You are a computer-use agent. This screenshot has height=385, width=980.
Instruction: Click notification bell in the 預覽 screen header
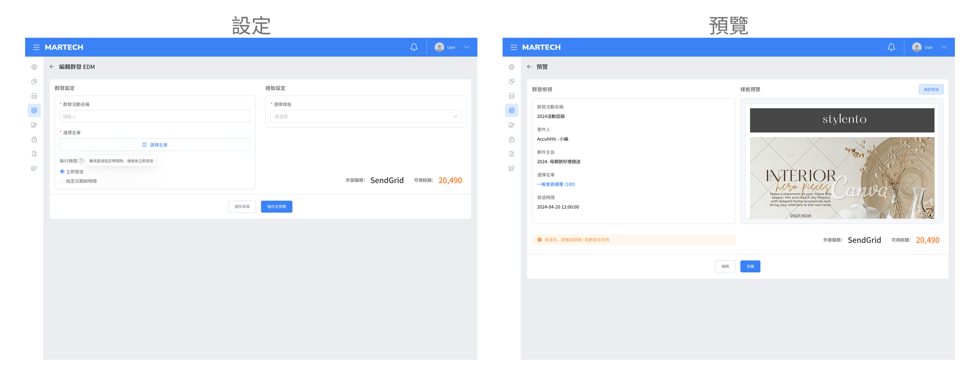pyautogui.click(x=891, y=47)
